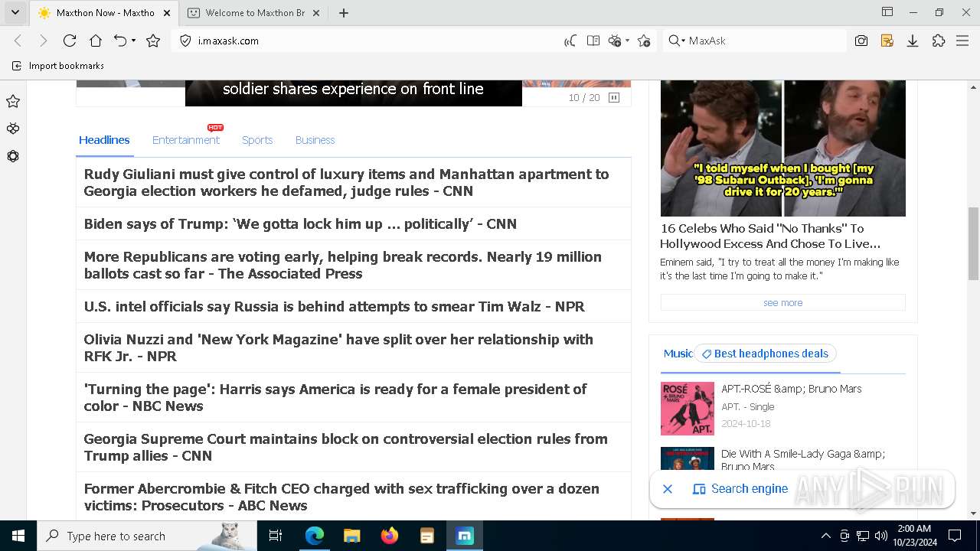
Task: Open the Olivia Nuzzi NPR headline
Action: click(x=338, y=347)
